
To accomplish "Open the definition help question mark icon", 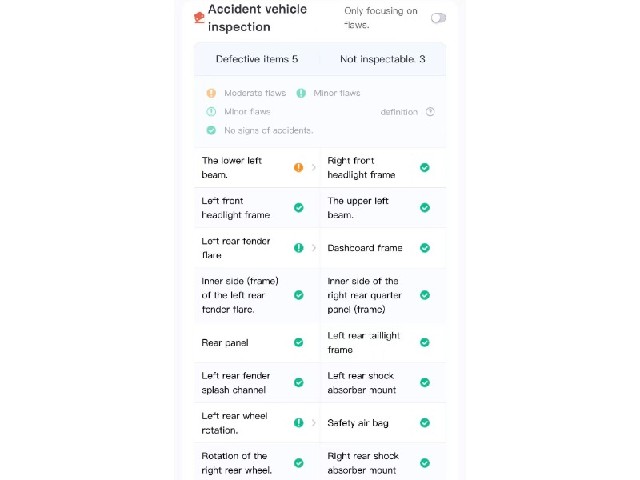I will (x=430, y=112).
